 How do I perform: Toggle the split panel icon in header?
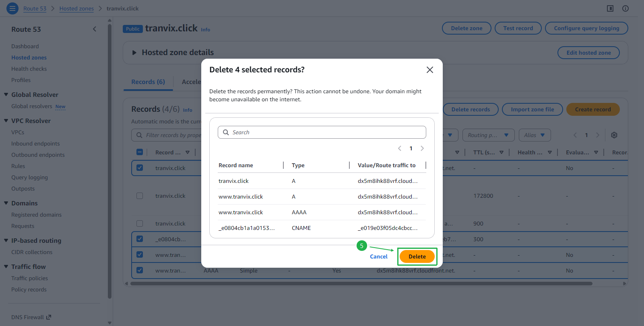coord(610,8)
